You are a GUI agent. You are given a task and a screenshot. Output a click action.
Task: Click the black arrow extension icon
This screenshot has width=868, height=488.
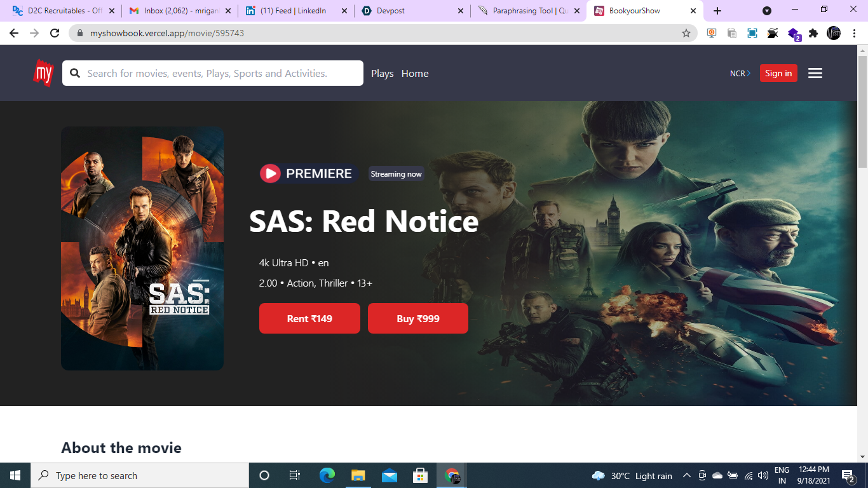click(773, 33)
